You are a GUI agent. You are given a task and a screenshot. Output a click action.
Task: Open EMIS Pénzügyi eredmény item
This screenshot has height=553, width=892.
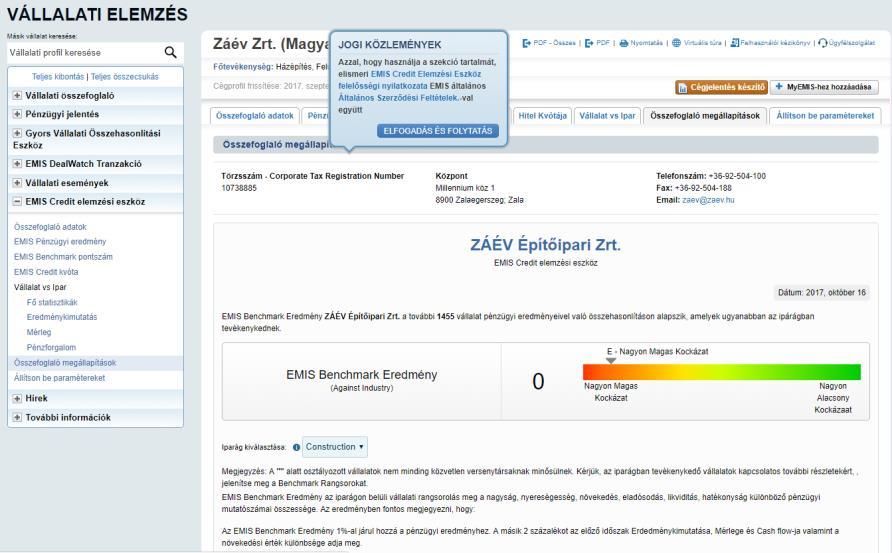tap(60, 241)
